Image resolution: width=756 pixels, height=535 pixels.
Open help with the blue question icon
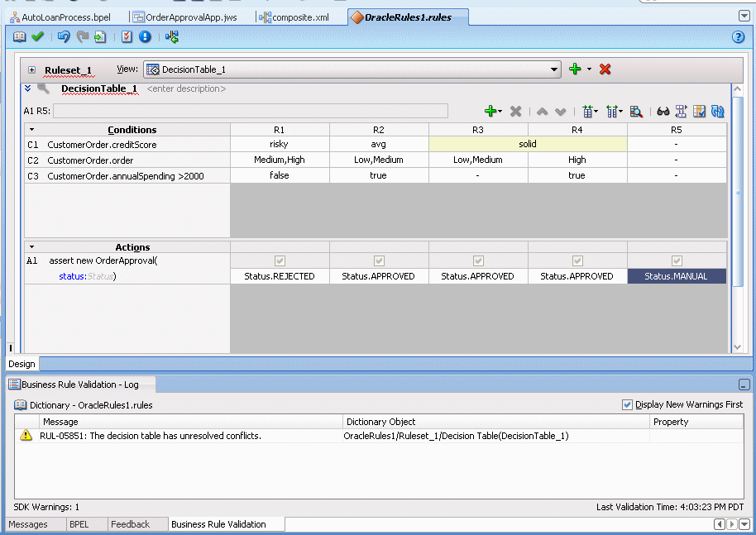pos(738,36)
